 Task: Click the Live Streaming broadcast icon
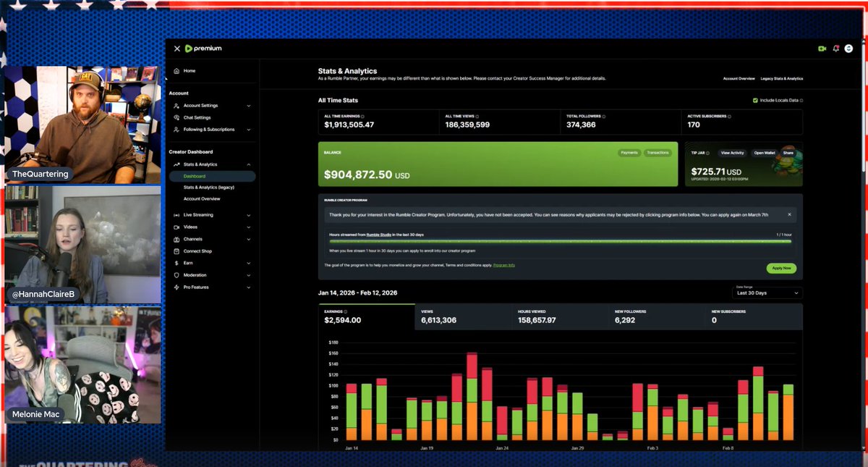(x=176, y=215)
